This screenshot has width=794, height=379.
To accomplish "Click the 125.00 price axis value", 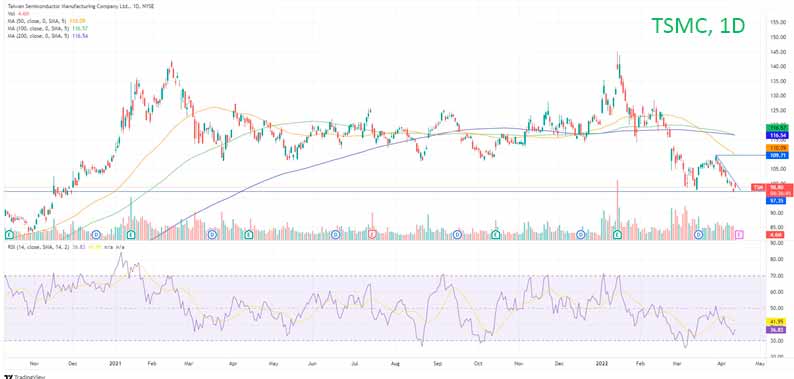I will 777,110.
